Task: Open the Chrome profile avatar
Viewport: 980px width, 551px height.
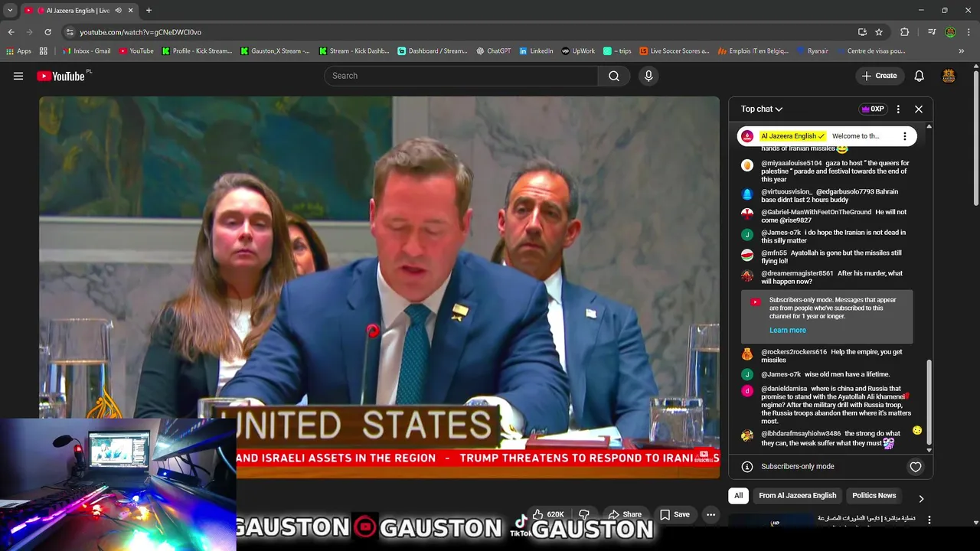Action: pyautogui.click(x=950, y=32)
